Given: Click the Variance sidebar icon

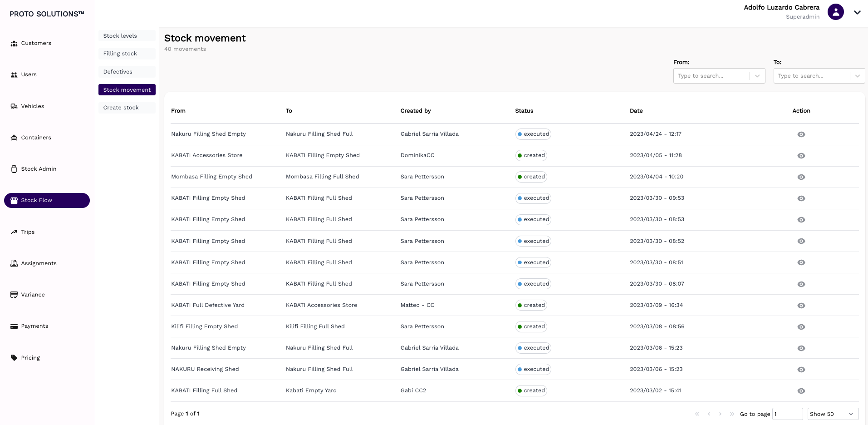Looking at the screenshot, I should (x=14, y=295).
